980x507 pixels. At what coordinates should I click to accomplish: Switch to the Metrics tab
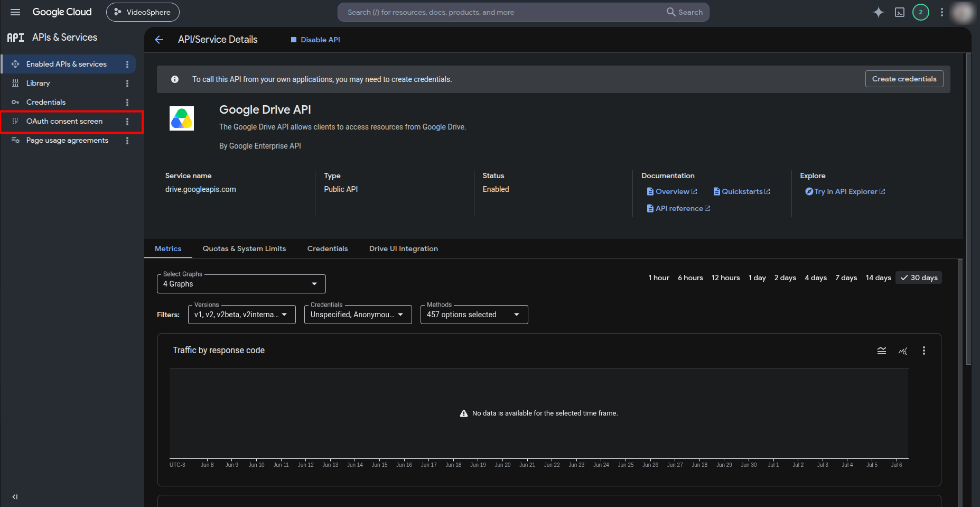click(168, 248)
